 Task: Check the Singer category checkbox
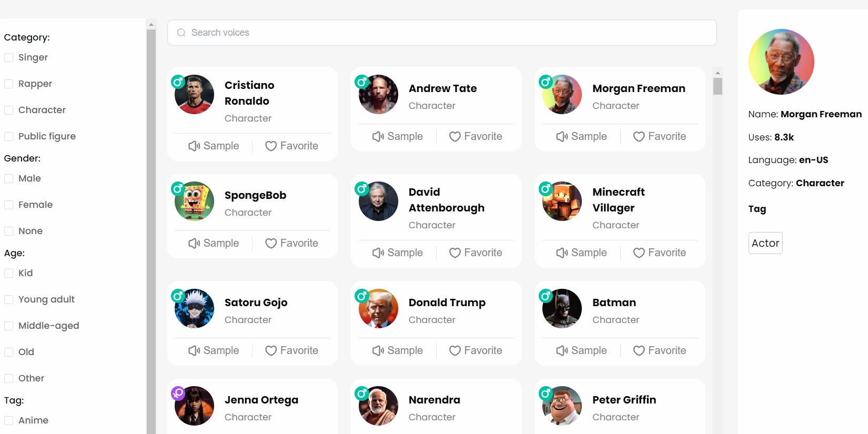(x=9, y=57)
